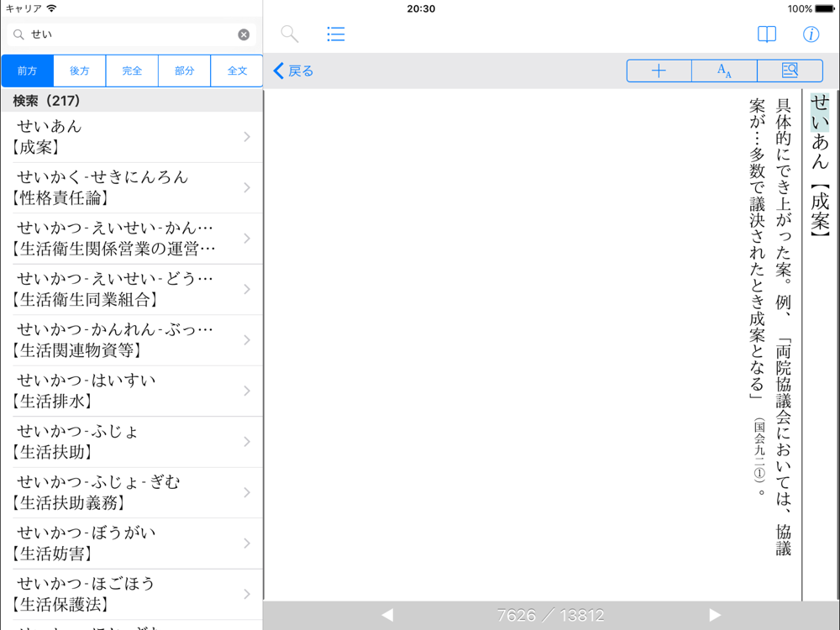This screenshot has height=630, width=840.
Task: Focus the search field containing せい
Action: coord(131,34)
